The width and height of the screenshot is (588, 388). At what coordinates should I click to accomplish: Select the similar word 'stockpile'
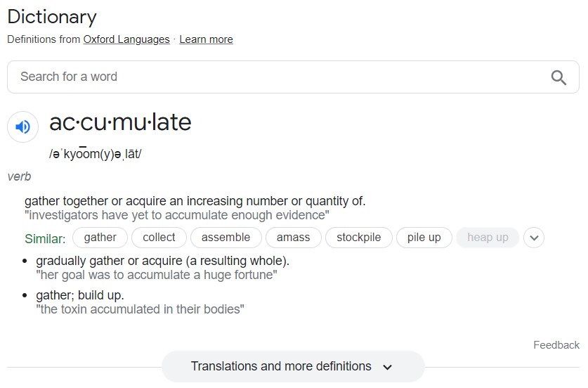click(358, 238)
